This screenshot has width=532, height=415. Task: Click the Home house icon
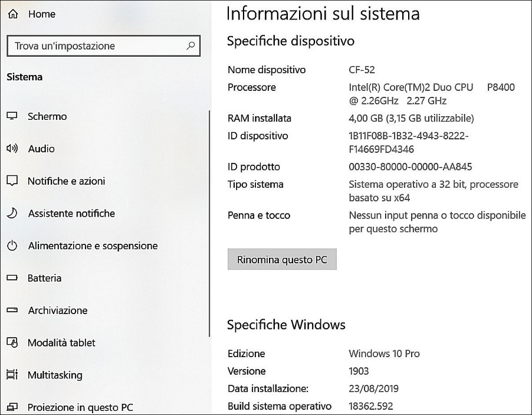(12, 14)
